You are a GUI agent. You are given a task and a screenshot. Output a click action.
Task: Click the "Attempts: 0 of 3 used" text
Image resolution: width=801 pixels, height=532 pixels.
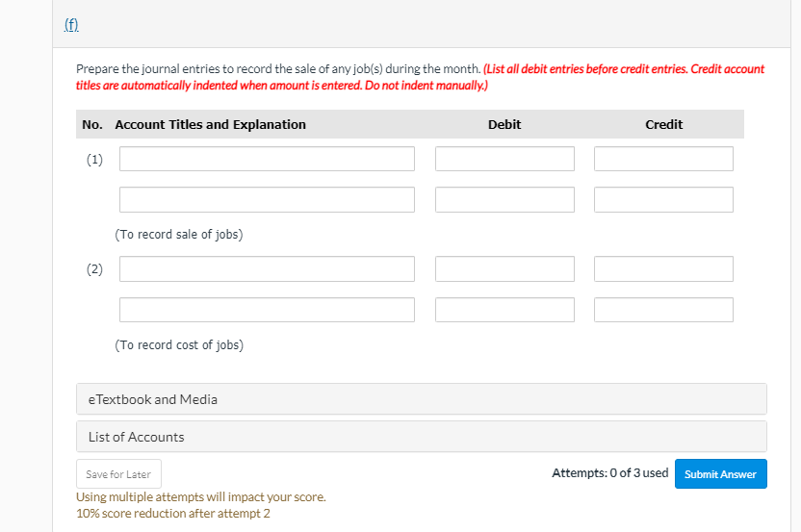tap(610, 473)
